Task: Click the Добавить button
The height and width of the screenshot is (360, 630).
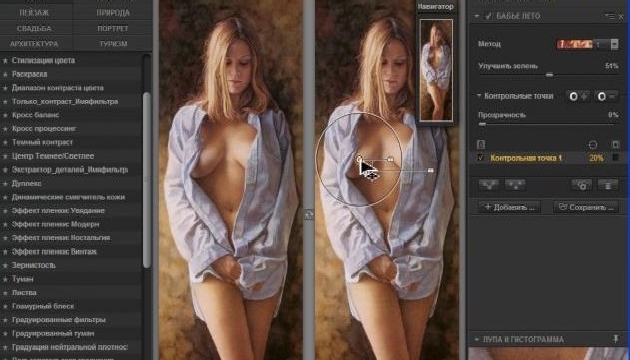Action: click(x=509, y=207)
